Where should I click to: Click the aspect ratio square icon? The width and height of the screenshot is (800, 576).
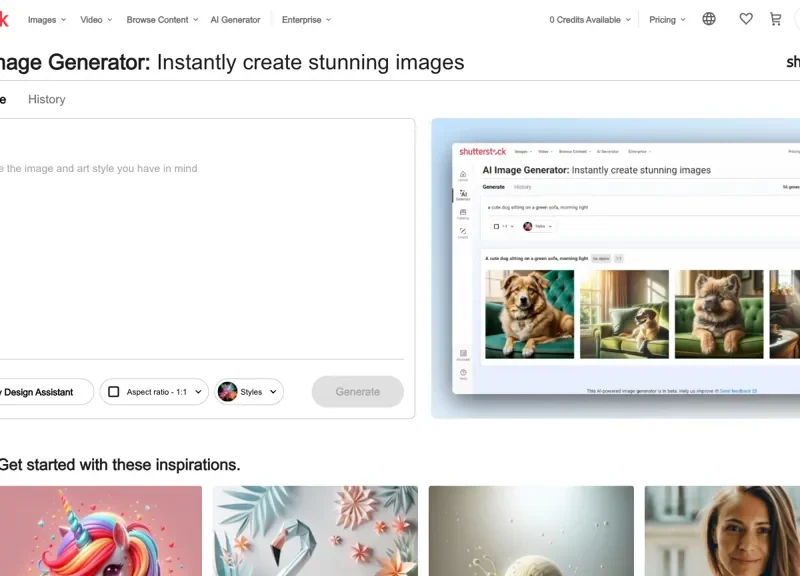pos(114,392)
